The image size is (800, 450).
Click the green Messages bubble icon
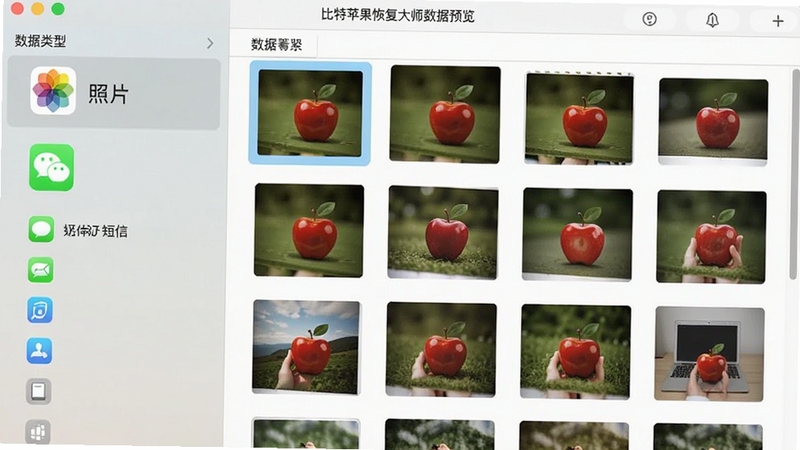(x=41, y=229)
